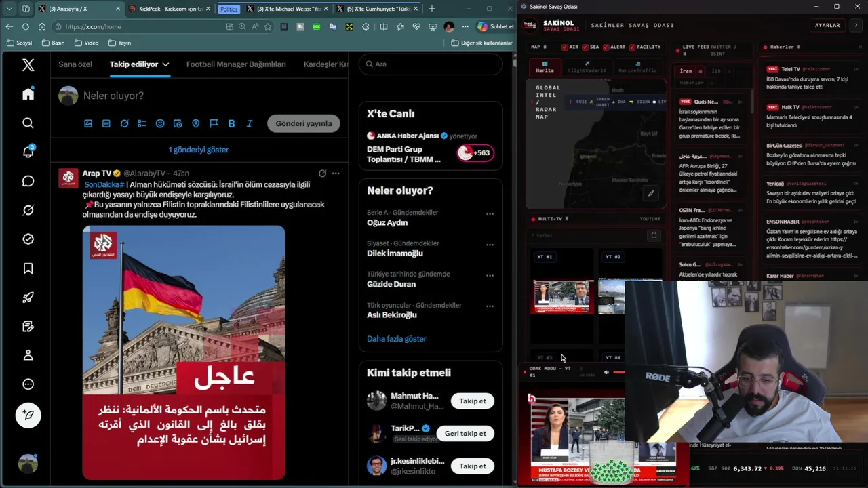Open X verified badge icon in sidebar
Viewport: 868px width, 488px height.
click(28, 239)
